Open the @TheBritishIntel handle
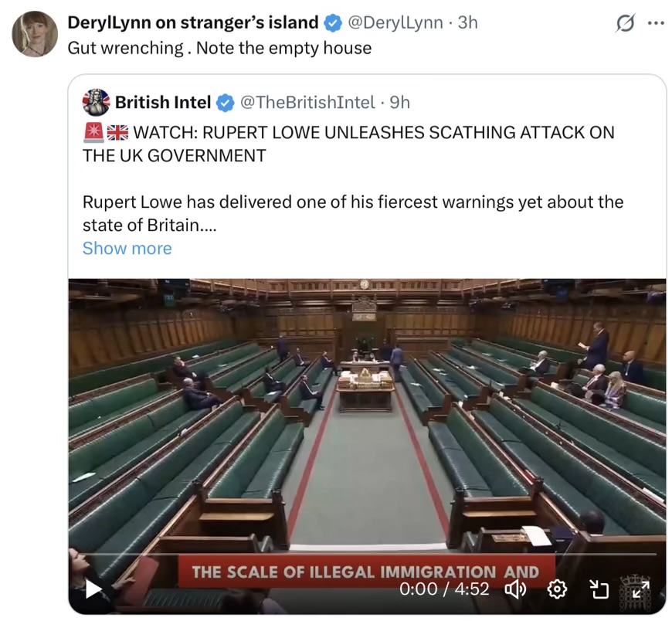 pos(307,103)
